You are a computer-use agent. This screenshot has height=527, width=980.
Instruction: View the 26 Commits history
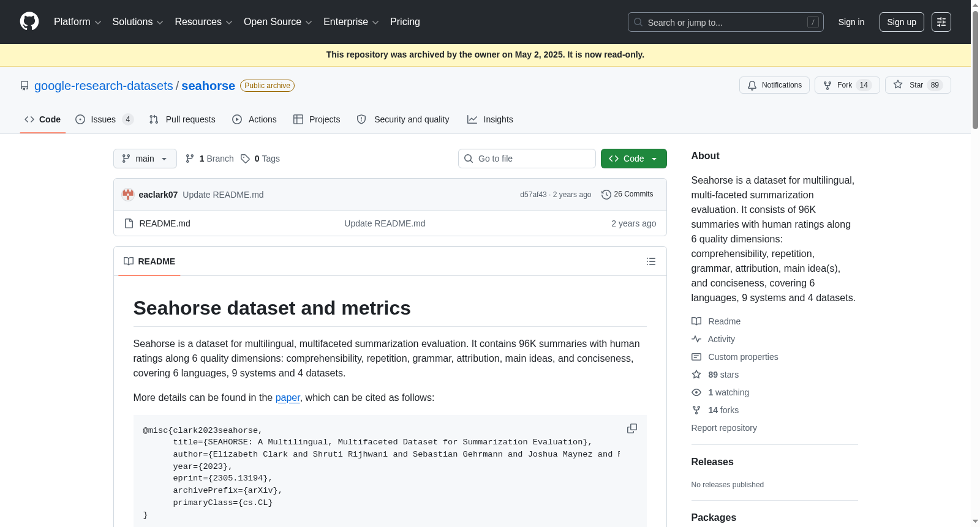[x=627, y=195]
